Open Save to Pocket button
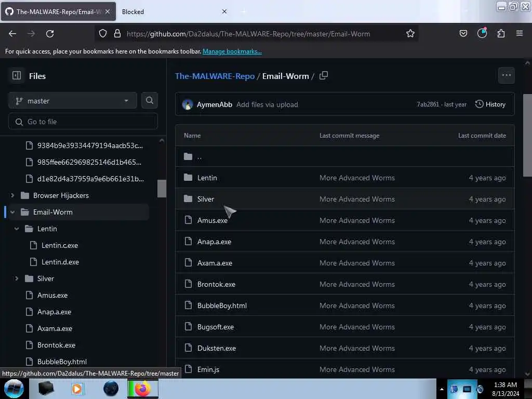 pos(463,34)
